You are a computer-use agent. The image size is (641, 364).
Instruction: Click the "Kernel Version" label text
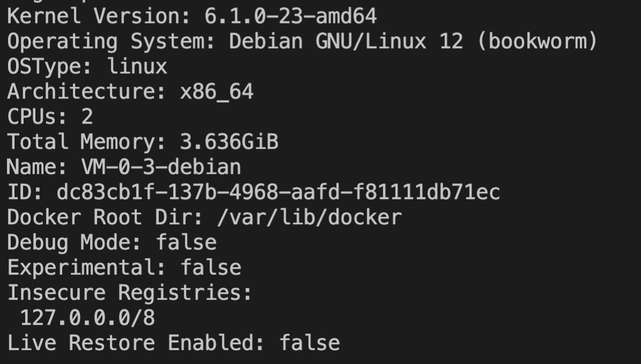point(99,17)
